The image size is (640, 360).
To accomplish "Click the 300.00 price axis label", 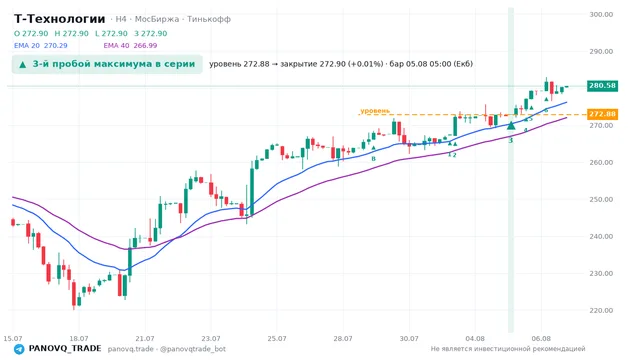I will (x=601, y=15).
